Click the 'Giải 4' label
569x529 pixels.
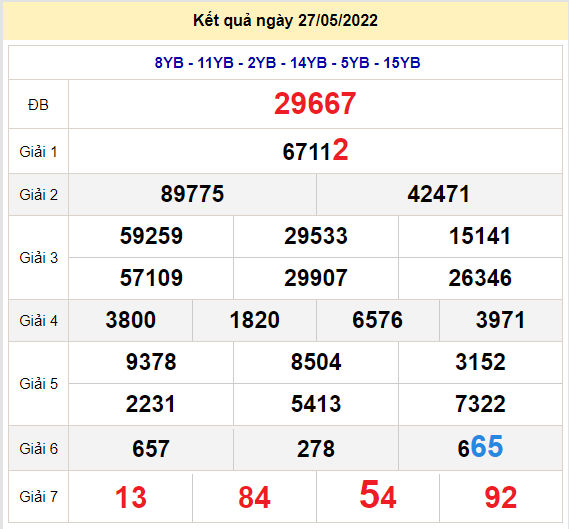(x=38, y=320)
